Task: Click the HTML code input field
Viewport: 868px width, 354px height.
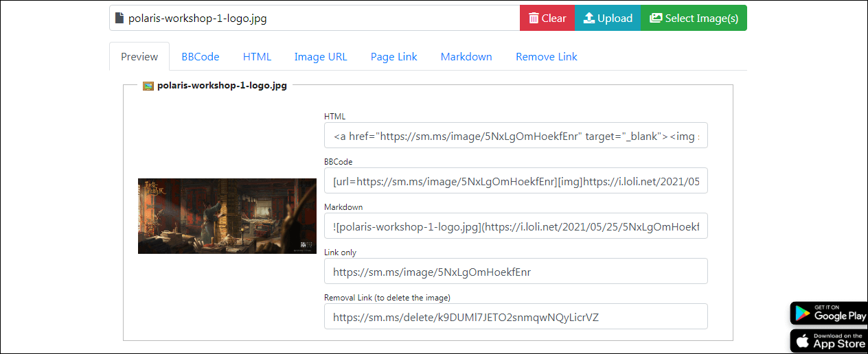Action: point(516,136)
